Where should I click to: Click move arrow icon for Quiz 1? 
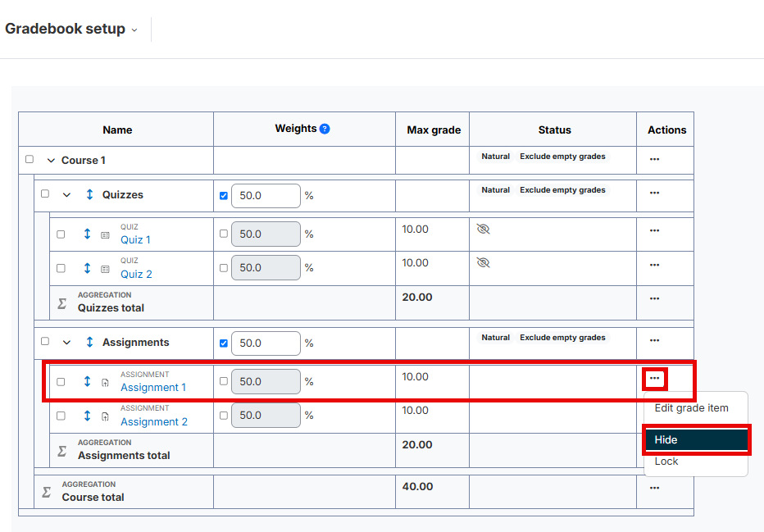tap(87, 234)
